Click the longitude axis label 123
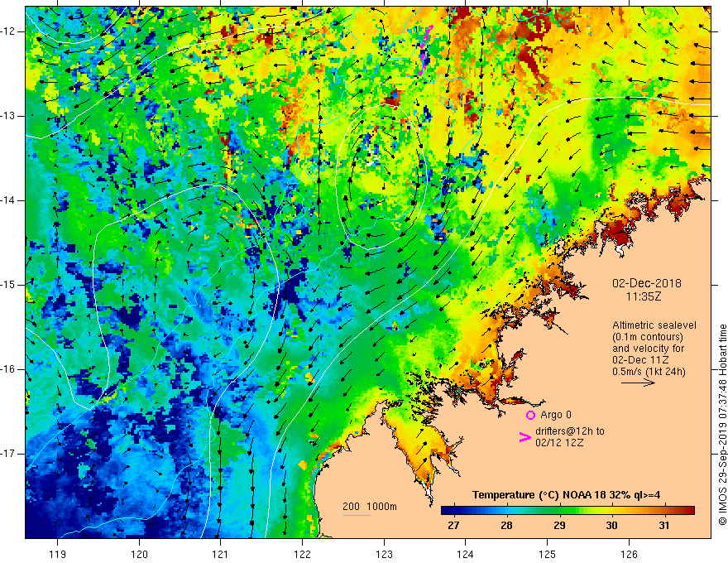The width and height of the screenshot is (728, 563). (384, 554)
